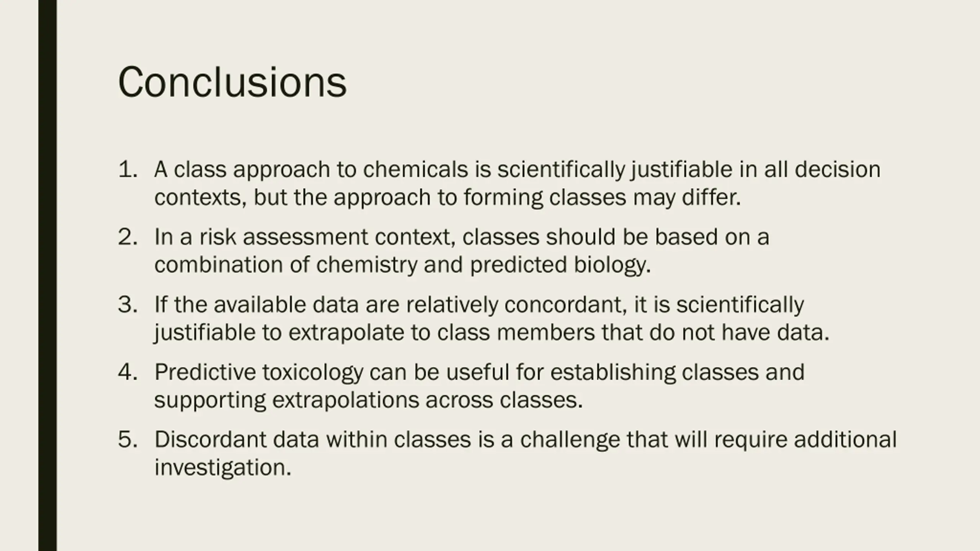
Task: Click 'Predictive toxicology can be useful' line
Action: 479,372
